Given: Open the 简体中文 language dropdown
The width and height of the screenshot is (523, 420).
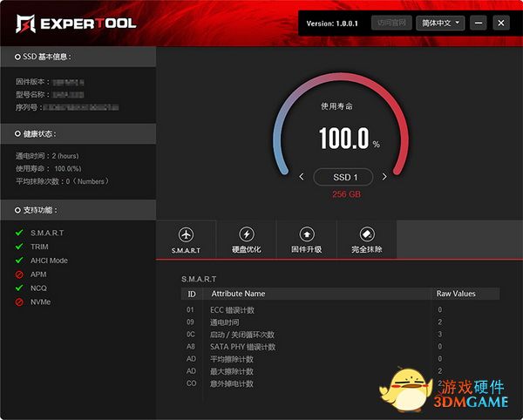Looking at the screenshot, I should [440, 23].
